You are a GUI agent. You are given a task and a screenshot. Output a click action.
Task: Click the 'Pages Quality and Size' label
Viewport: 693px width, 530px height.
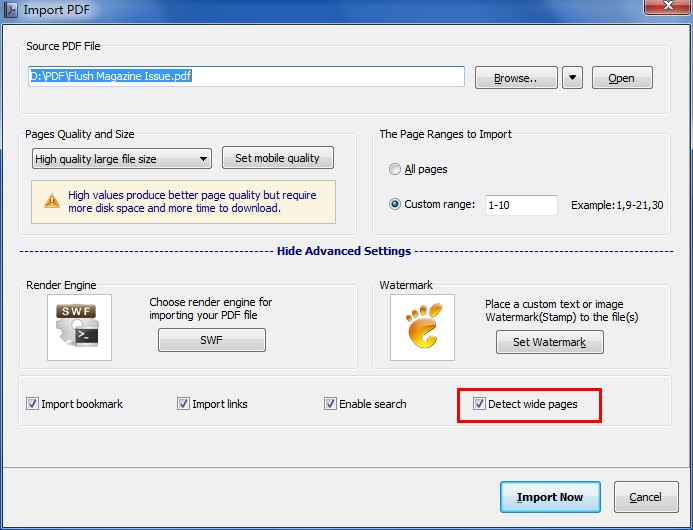click(80, 134)
